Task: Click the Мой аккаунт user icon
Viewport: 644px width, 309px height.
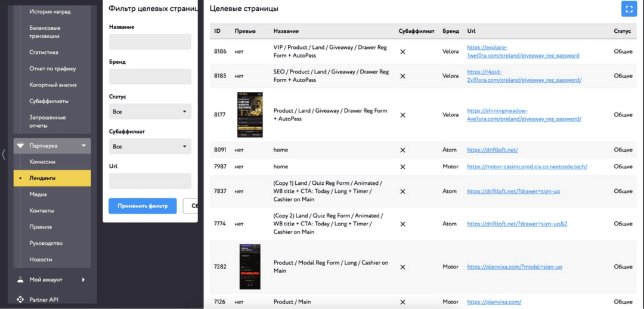Action: (20, 279)
